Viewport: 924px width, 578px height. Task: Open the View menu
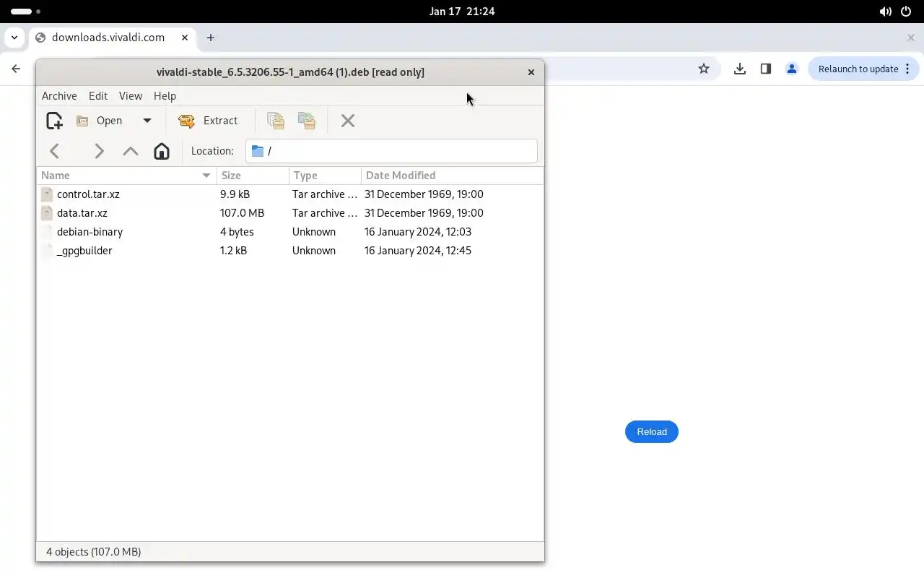pos(131,95)
